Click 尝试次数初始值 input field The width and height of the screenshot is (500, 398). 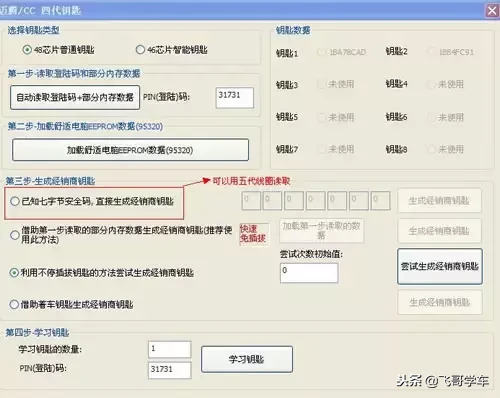point(309,273)
